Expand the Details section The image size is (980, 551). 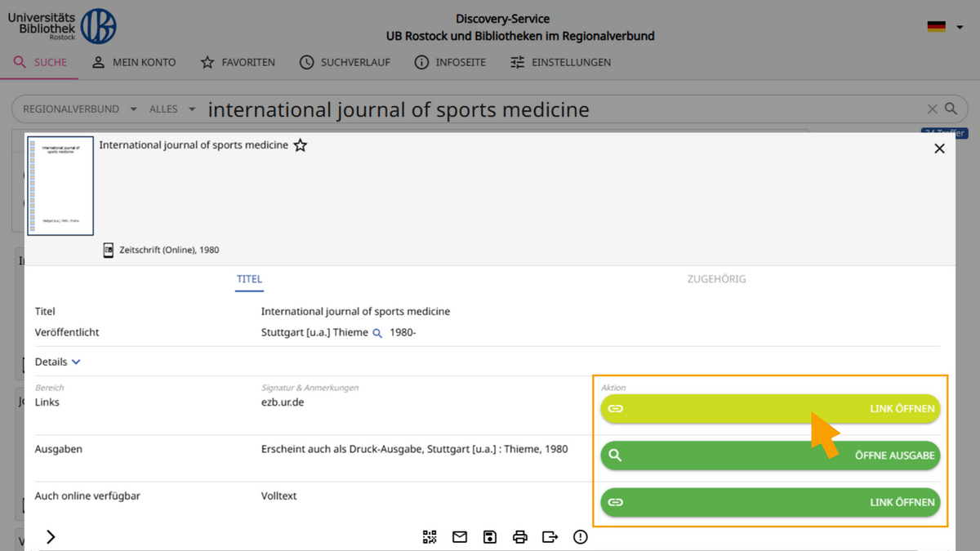click(x=57, y=361)
